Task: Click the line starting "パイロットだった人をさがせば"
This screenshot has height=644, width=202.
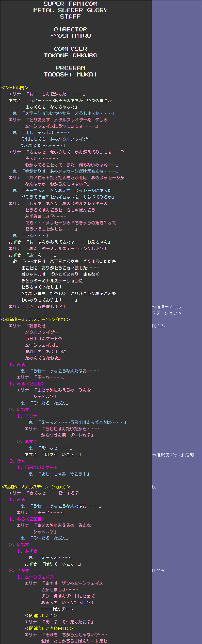Action: pyautogui.click(x=75, y=178)
